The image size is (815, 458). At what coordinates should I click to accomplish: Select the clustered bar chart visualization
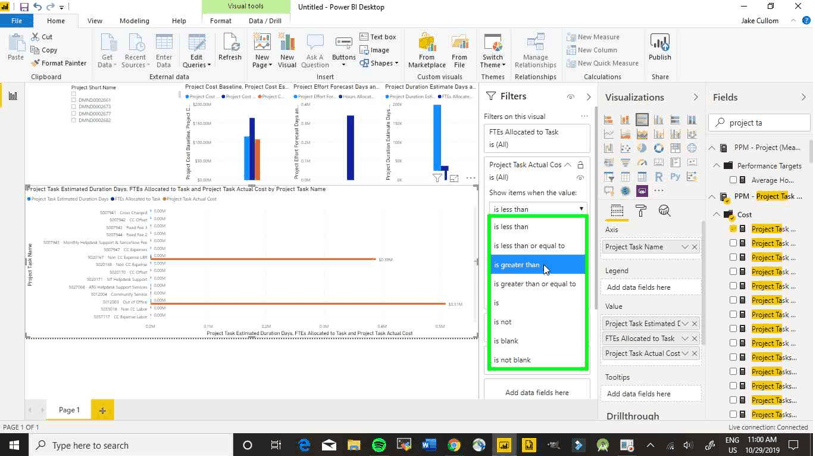click(642, 120)
